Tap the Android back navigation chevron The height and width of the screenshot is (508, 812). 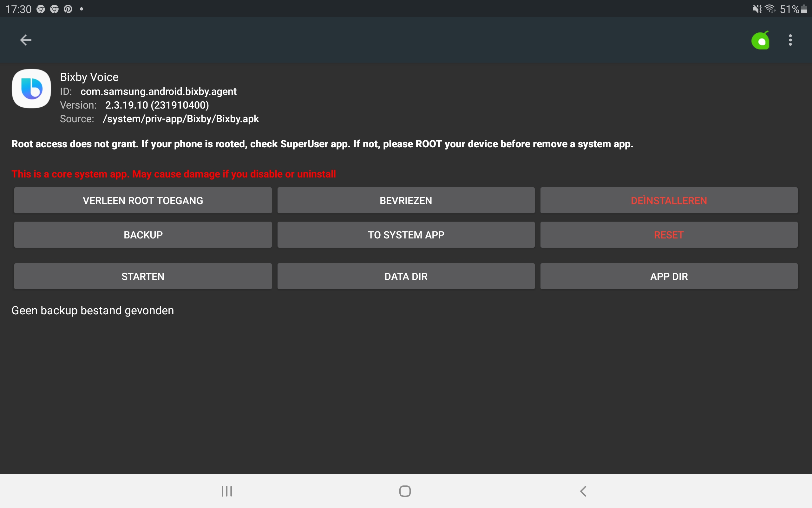click(x=583, y=491)
